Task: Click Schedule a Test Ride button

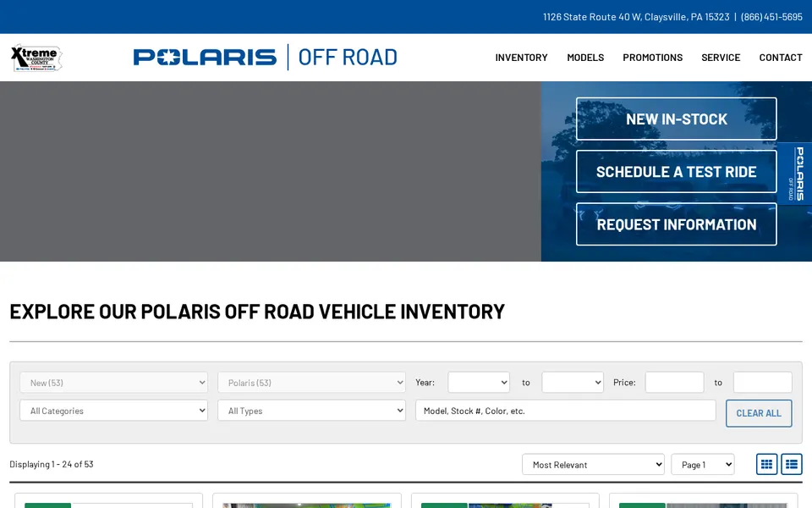Action: [677, 172]
